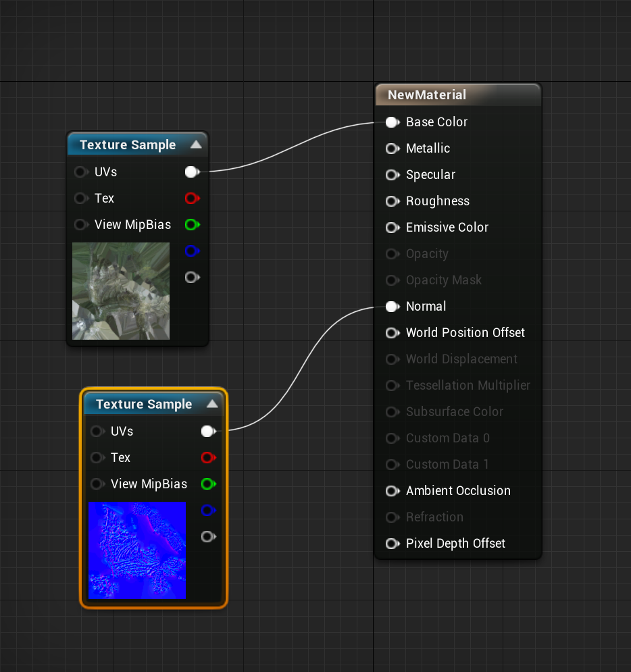This screenshot has width=631, height=672.
Task: Select the upper Texture Sample node title
Action: 128,145
